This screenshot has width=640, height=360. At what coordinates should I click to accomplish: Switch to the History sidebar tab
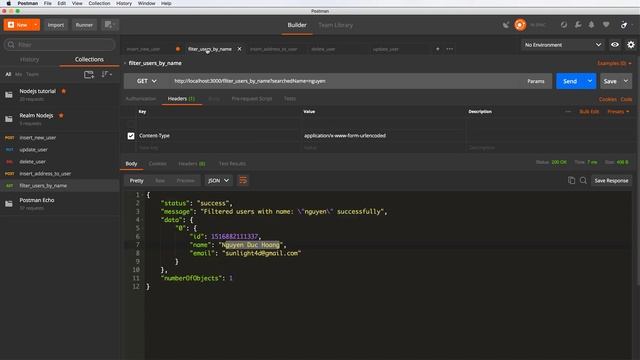coord(29,59)
